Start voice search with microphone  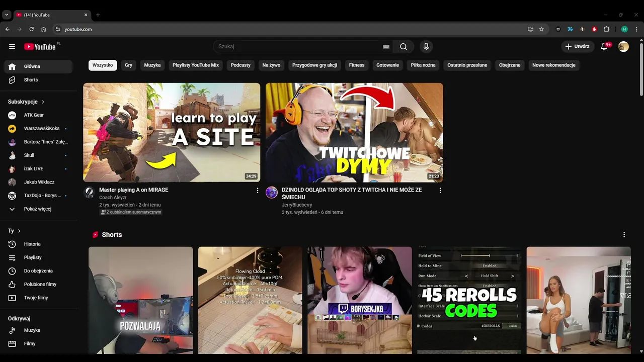(x=426, y=47)
